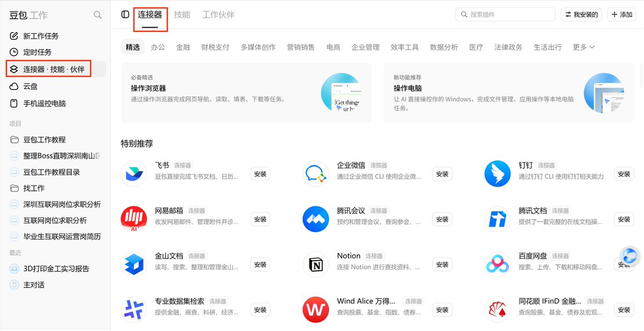Select the 财税支付 category tab
Image resolution: width=644 pixels, height=331 pixels.
pyautogui.click(x=215, y=47)
